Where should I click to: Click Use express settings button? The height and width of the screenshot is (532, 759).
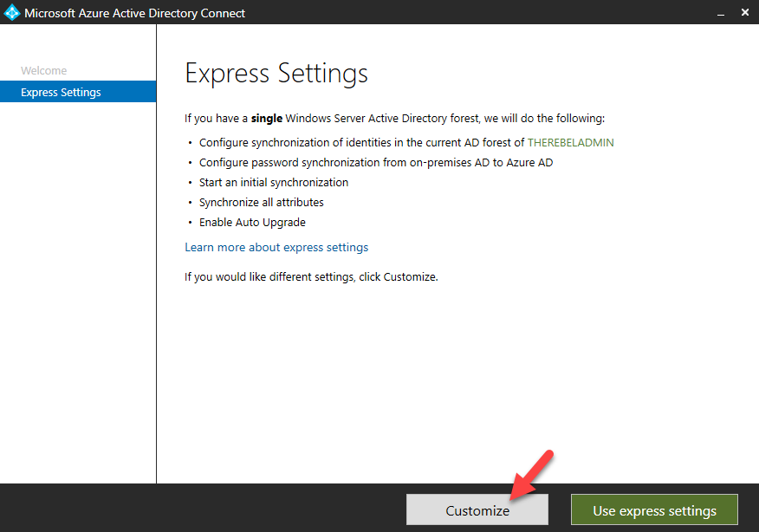(x=654, y=509)
